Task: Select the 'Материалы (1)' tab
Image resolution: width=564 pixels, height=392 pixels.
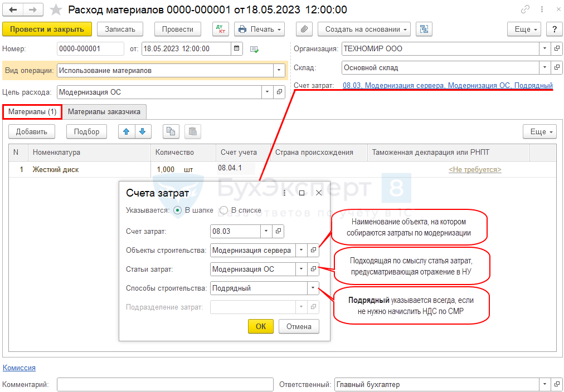Action: coord(32,111)
